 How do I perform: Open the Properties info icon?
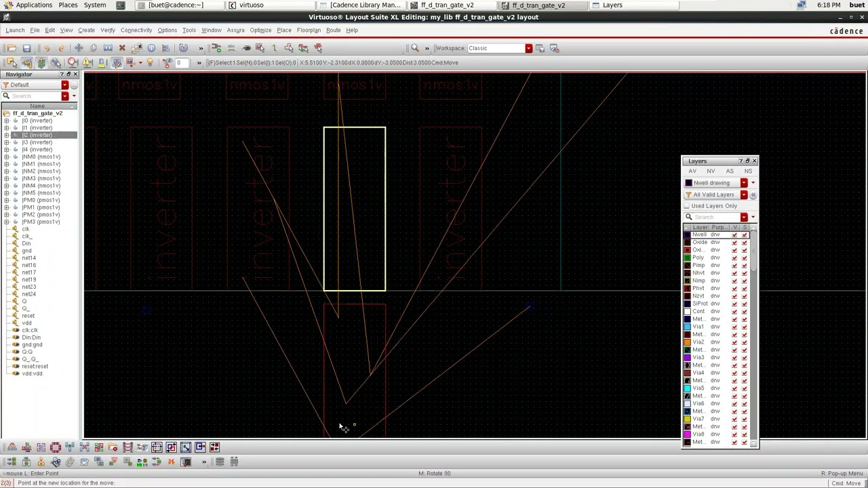(x=151, y=48)
